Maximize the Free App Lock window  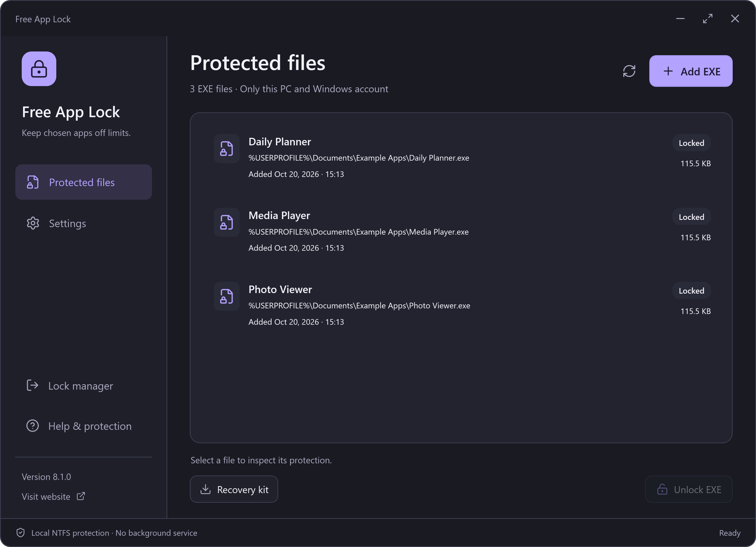[707, 19]
